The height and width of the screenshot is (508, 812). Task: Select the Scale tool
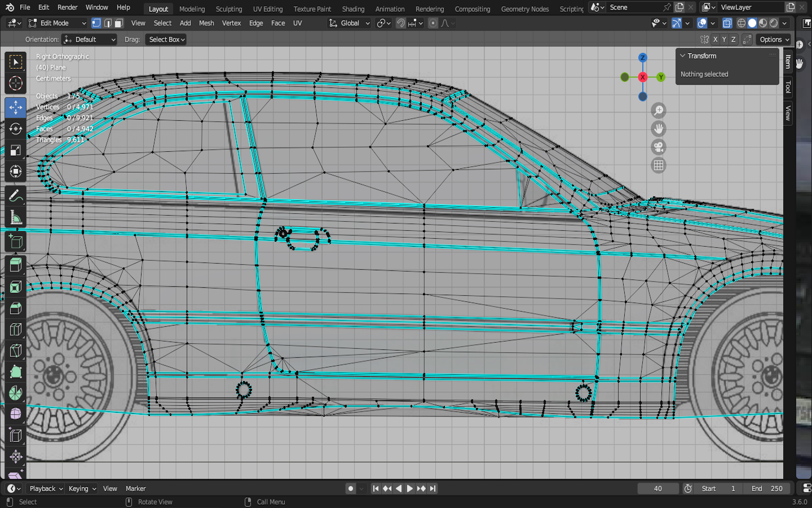pyautogui.click(x=15, y=150)
